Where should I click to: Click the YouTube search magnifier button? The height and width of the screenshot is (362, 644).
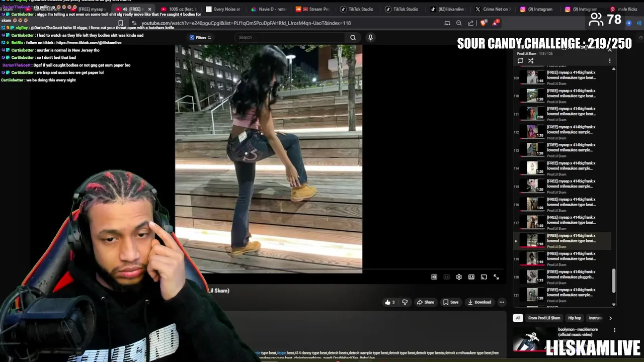tap(353, 37)
